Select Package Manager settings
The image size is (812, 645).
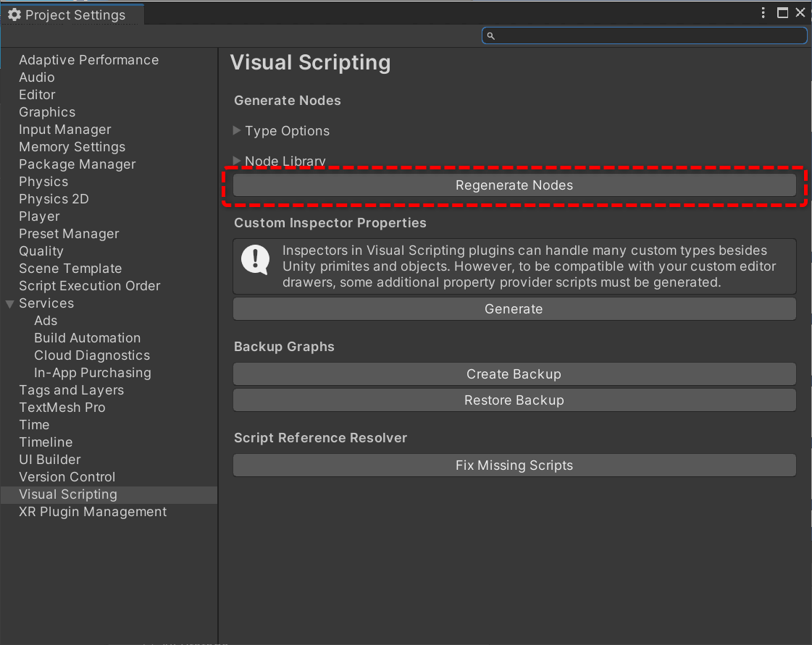pos(78,164)
